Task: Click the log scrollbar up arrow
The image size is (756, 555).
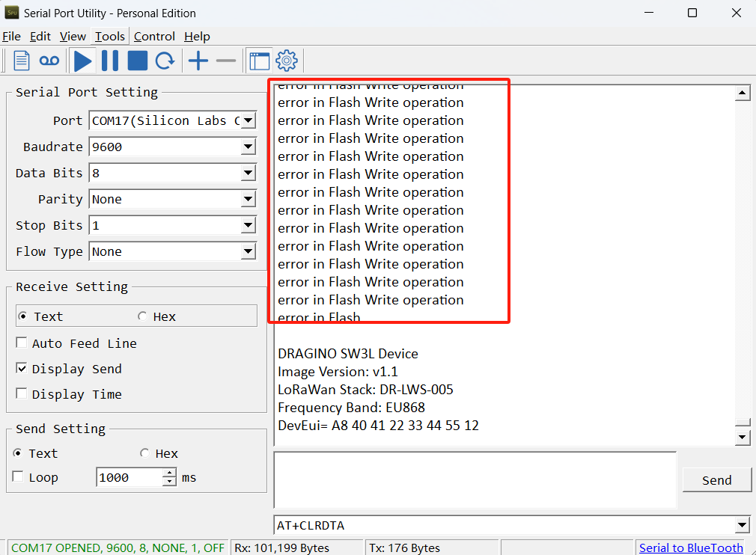Action: point(743,93)
